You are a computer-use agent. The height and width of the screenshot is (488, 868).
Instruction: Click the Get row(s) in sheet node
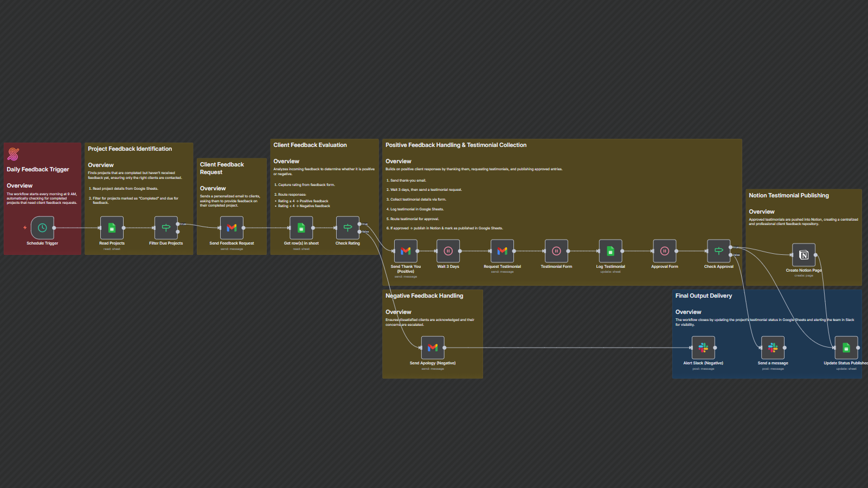coord(301,228)
